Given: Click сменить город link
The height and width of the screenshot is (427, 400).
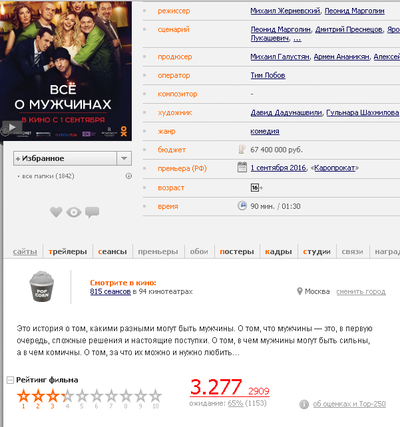Looking at the screenshot, I should (x=361, y=292).
